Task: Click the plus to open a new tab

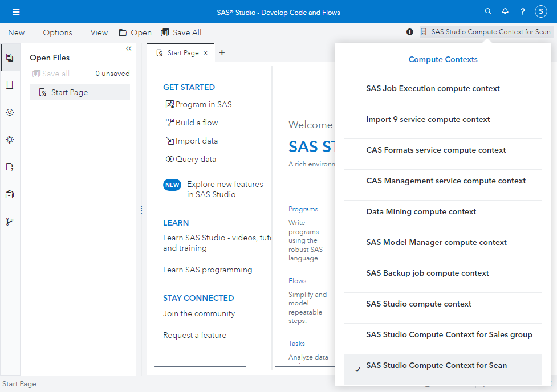Action: click(222, 52)
